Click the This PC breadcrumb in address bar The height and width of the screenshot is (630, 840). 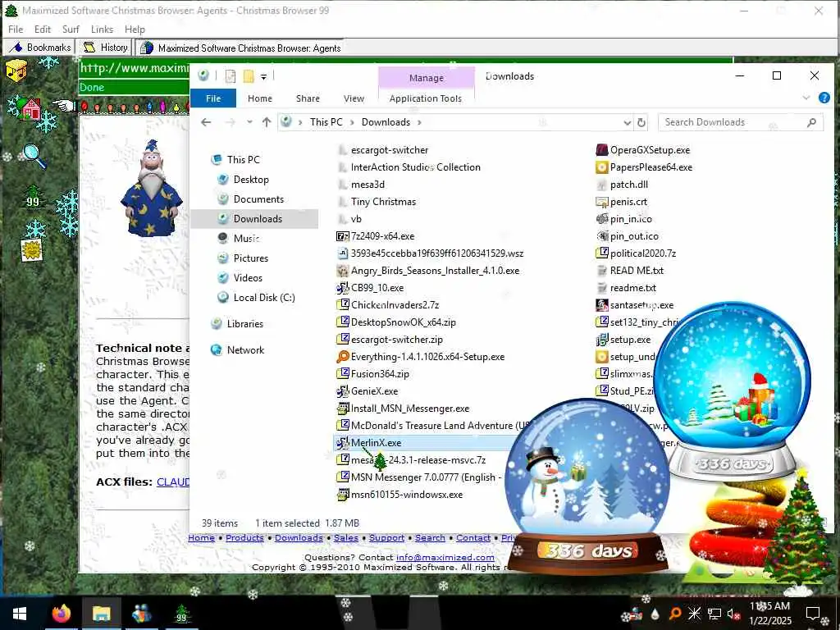(x=326, y=122)
